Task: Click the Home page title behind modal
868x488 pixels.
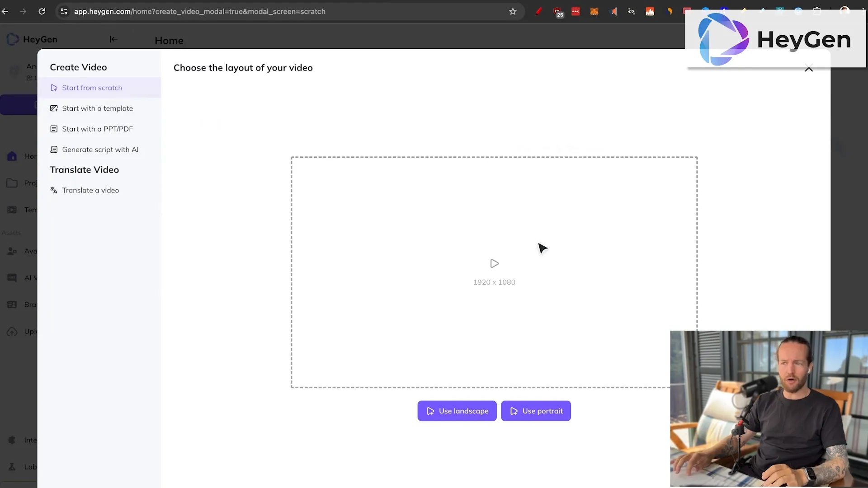Action: pos(169,41)
